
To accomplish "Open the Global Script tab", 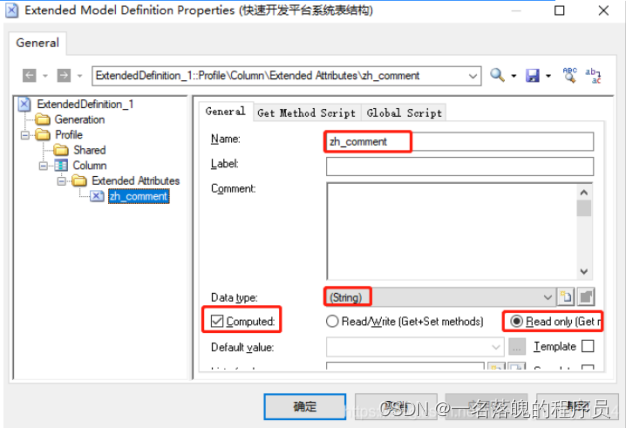I will coord(404,113).
